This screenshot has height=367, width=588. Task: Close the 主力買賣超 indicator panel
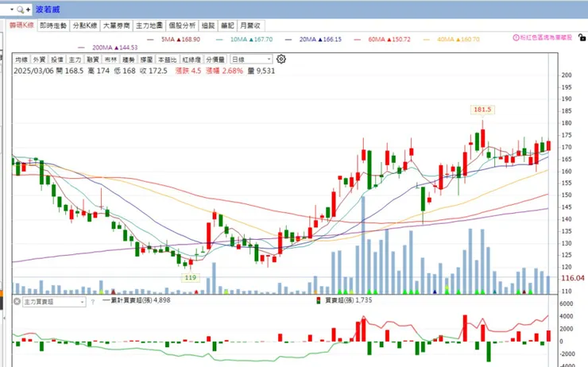[17, 301]
